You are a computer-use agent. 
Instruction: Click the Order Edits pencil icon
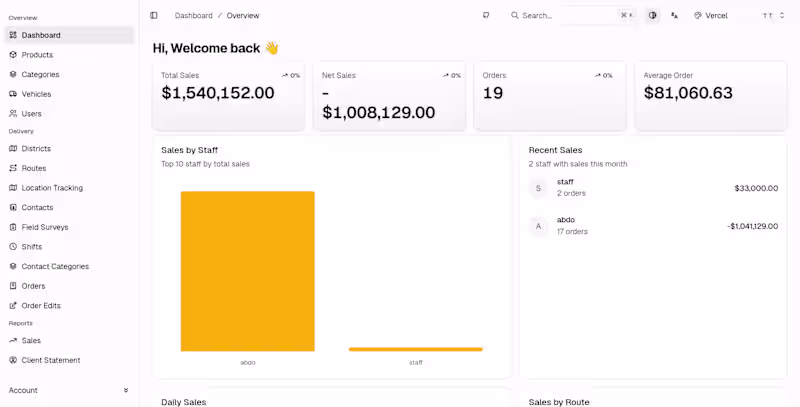tap(13, 306)
